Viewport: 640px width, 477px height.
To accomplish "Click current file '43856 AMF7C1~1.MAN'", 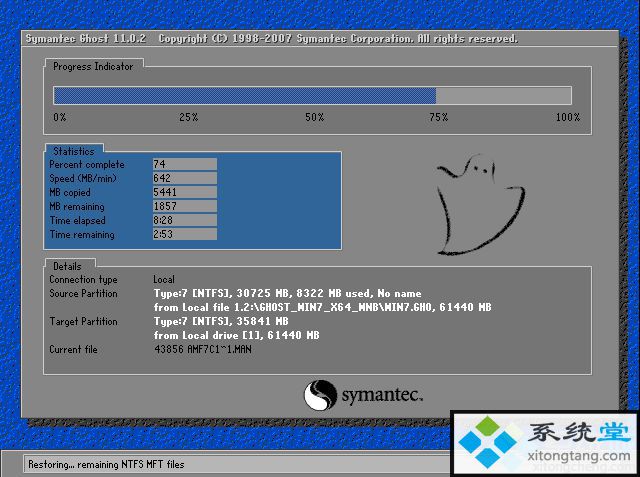I will point(203,350).
